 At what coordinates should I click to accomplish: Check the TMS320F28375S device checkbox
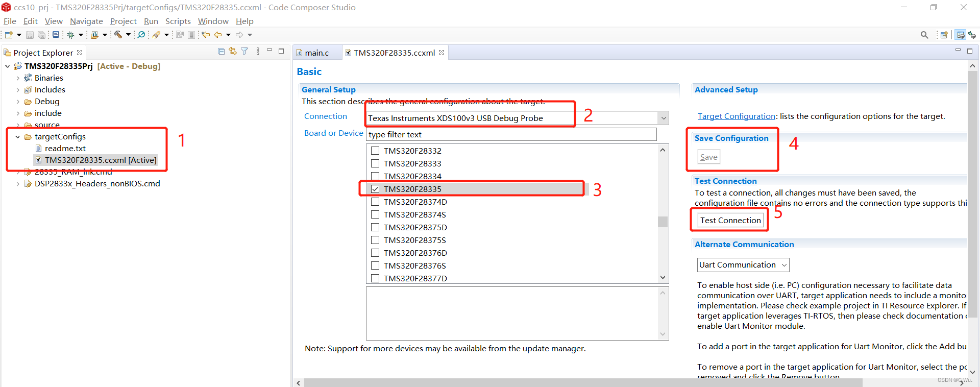pyautogui.click(x=375, y=240)
